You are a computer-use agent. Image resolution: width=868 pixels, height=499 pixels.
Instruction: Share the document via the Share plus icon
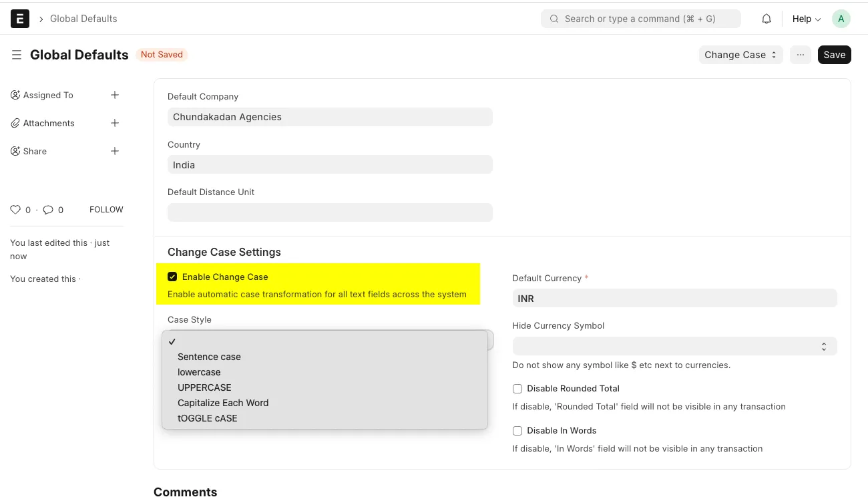(x=114, y=151)
